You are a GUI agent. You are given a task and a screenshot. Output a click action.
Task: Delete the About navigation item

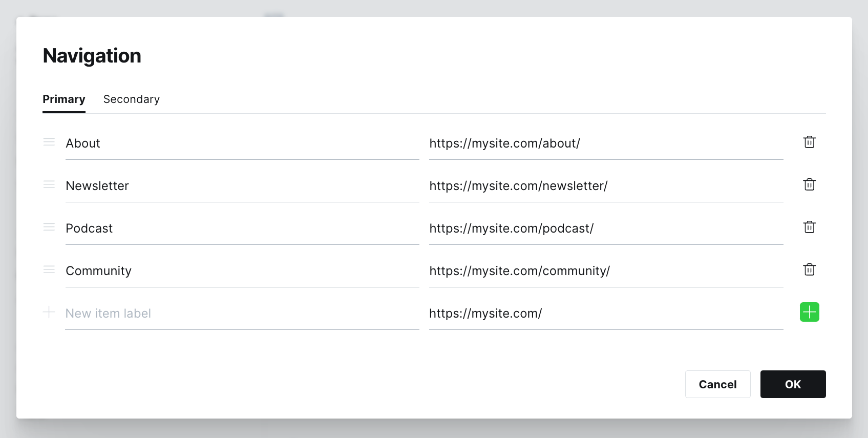[809, 142]
